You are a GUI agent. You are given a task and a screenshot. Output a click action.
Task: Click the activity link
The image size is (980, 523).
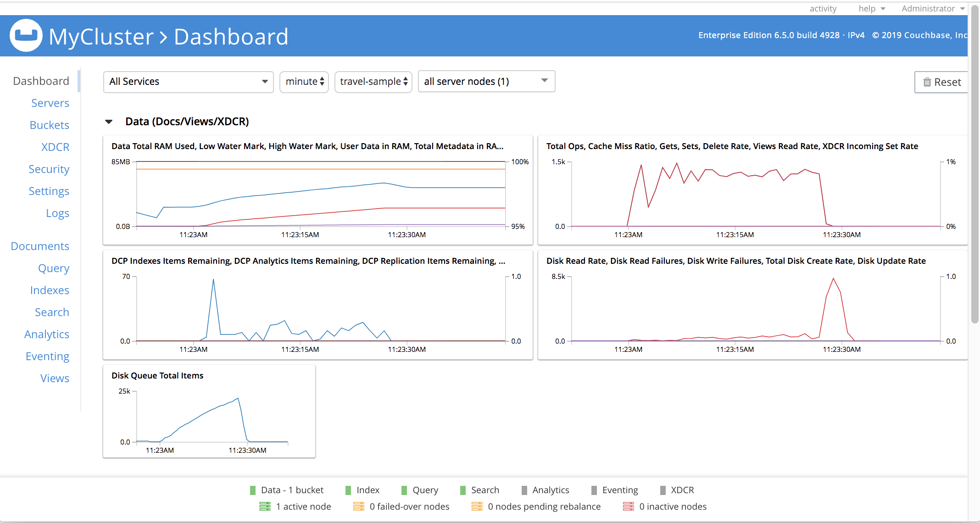(823, 8)
